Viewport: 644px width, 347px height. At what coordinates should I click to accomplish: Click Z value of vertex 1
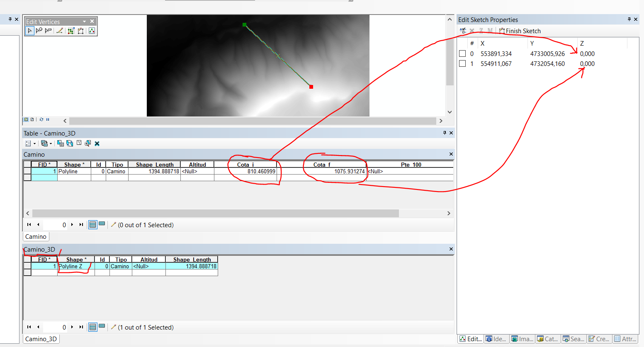point(587,63)
